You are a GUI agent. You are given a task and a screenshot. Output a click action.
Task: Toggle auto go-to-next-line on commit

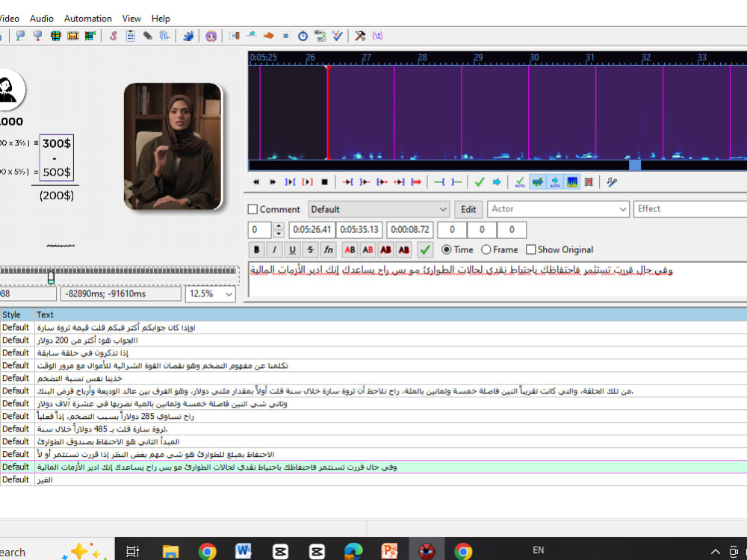click(x=537, y=182)
